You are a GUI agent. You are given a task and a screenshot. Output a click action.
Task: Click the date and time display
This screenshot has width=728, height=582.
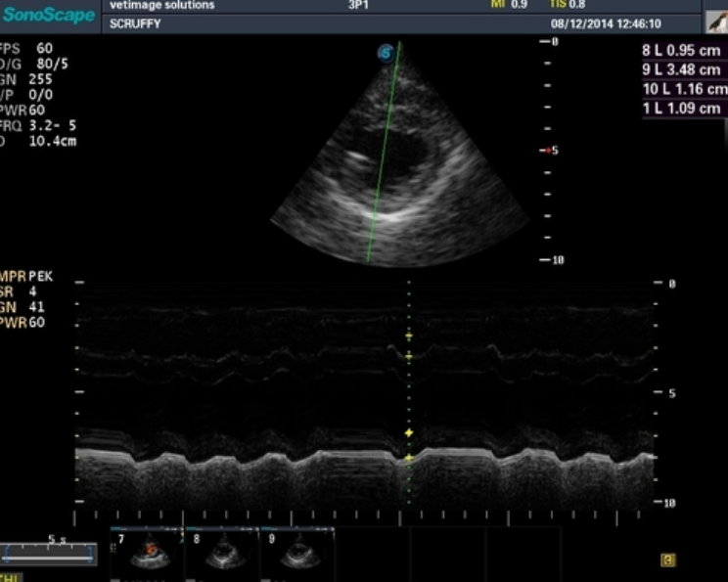606,23
